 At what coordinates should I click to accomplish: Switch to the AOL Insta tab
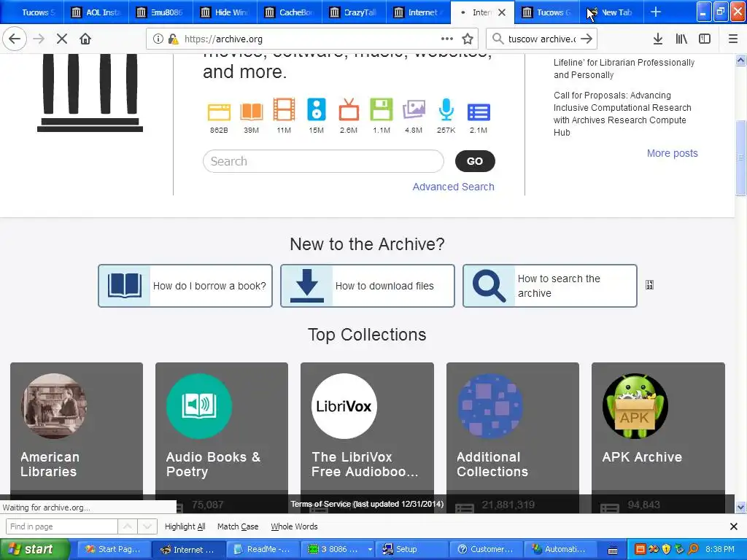pos(98,12)
